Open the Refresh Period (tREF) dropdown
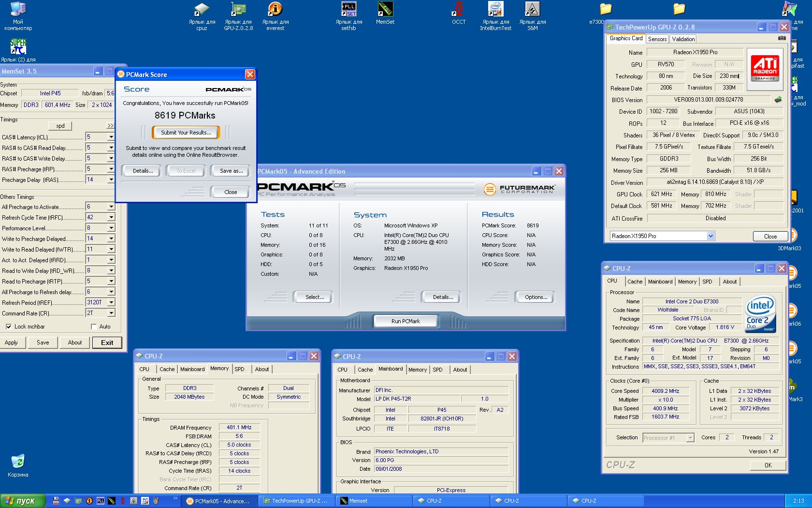This screenshot has width=812, height=508. [111, 302]
